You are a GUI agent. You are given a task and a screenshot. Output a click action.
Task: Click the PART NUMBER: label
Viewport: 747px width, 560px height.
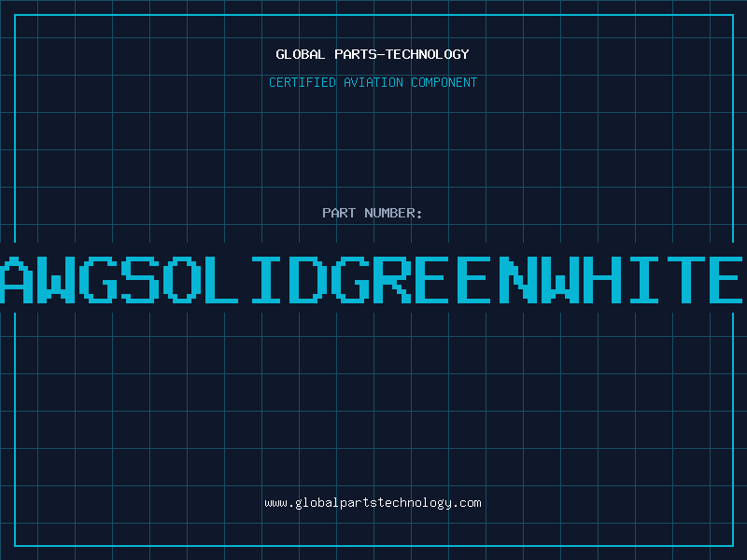point(373,213)
